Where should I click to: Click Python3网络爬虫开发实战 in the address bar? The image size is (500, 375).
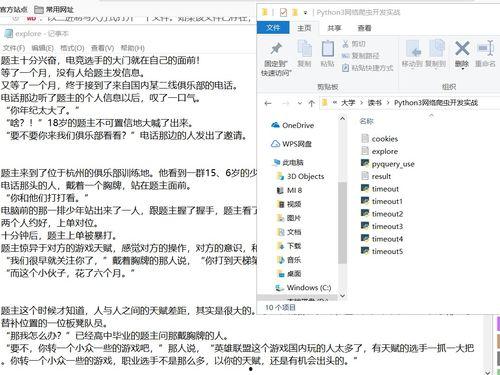pos(436,103)
